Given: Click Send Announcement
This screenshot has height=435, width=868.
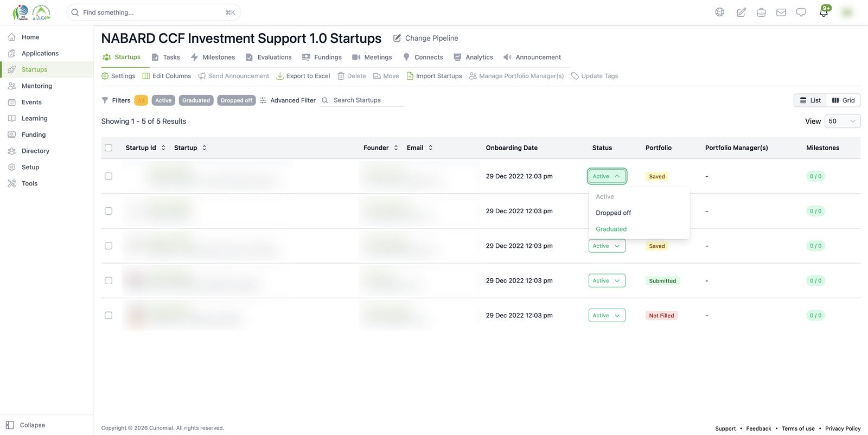Looking at the screenshot, I should coord(234,76).
